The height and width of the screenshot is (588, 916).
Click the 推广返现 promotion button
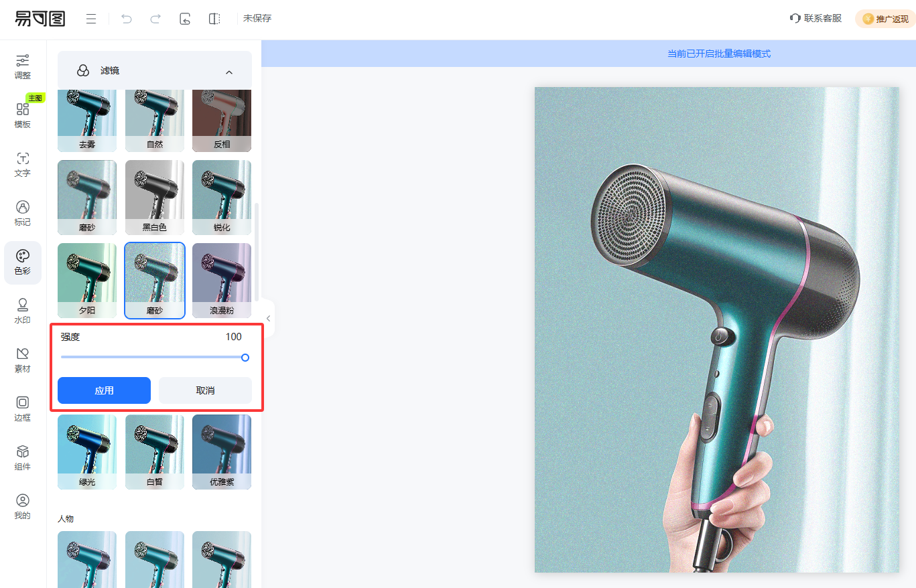point(885,19)
